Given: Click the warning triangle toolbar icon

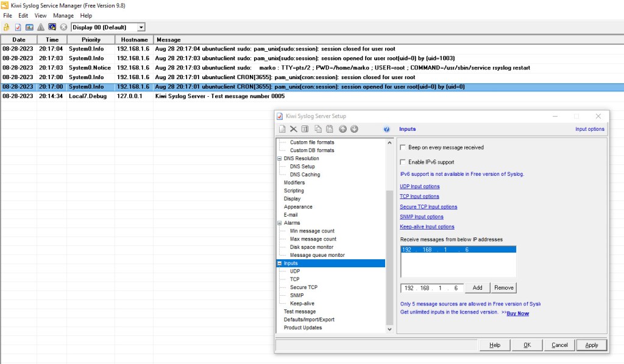Looking at the screenshot, I should click(41, 27).
